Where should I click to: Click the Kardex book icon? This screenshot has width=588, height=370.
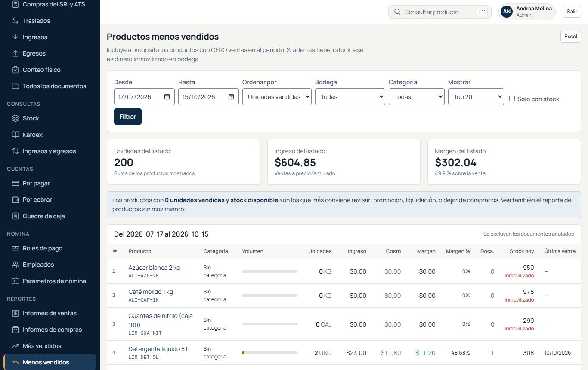(x=15, y=135)
